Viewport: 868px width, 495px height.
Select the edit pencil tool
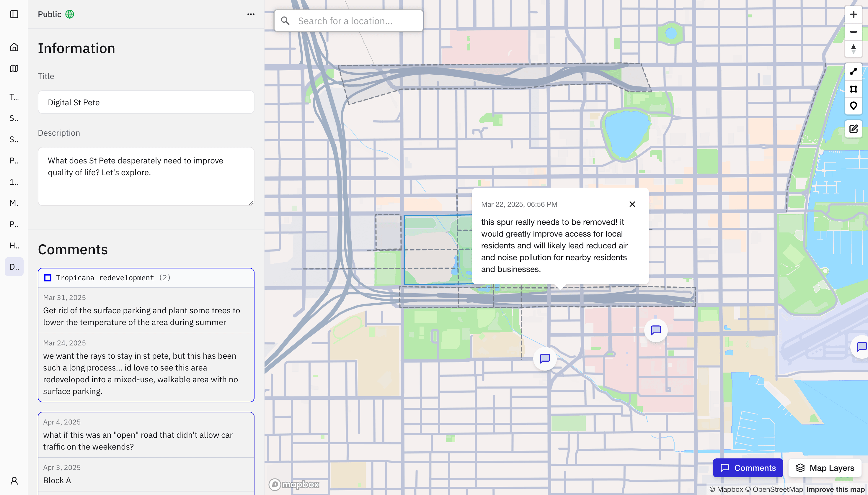pos(853,129)
